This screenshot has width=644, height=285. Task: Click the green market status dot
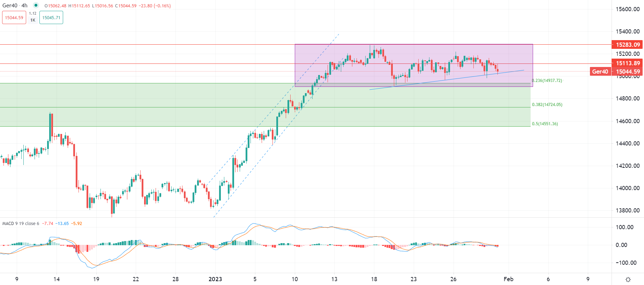36,6
